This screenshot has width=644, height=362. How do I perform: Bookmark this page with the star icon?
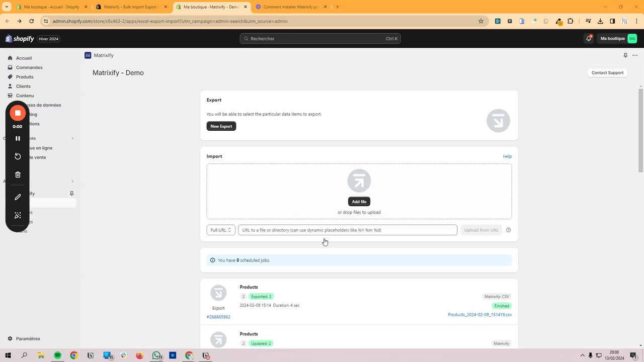481,21
